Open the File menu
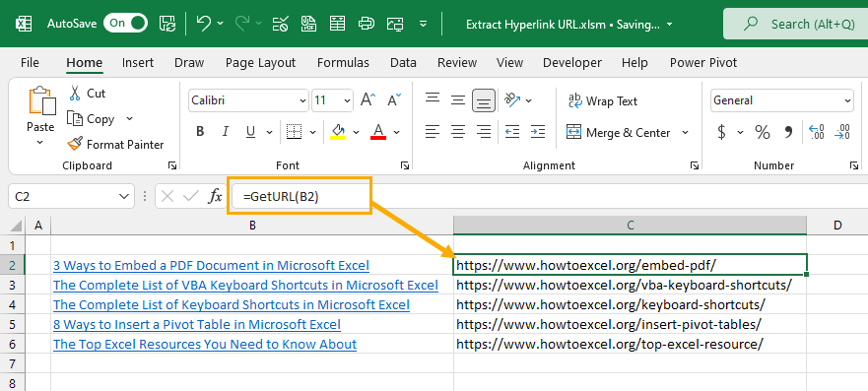Image resolution: width=868 pixels, height=391 pixels. 30,62
